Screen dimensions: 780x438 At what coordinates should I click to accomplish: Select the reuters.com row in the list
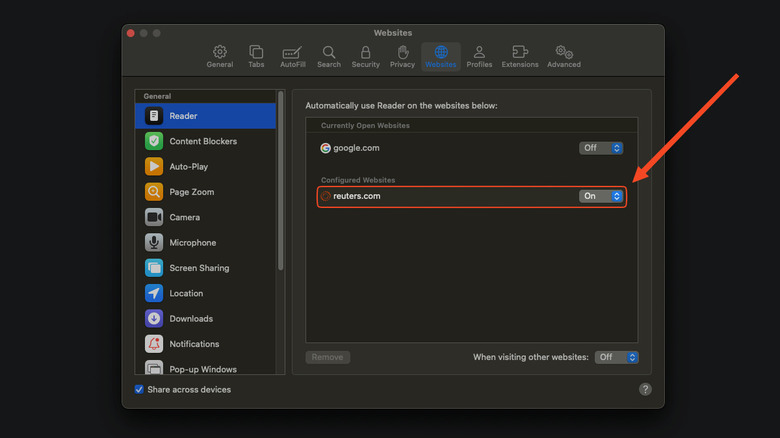(x=450, y=196)
